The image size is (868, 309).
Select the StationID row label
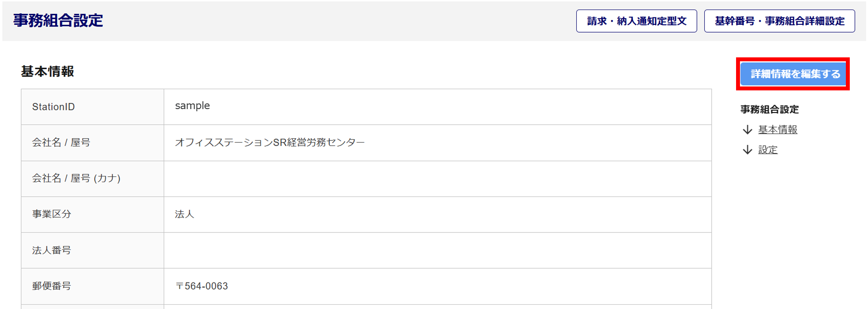coord(53,107)
